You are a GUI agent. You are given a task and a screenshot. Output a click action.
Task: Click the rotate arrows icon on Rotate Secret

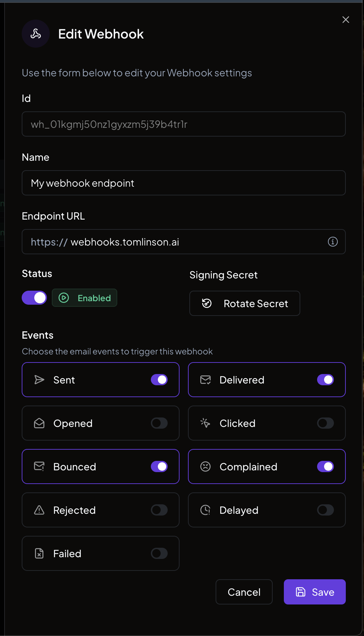(x=207, y=303)
